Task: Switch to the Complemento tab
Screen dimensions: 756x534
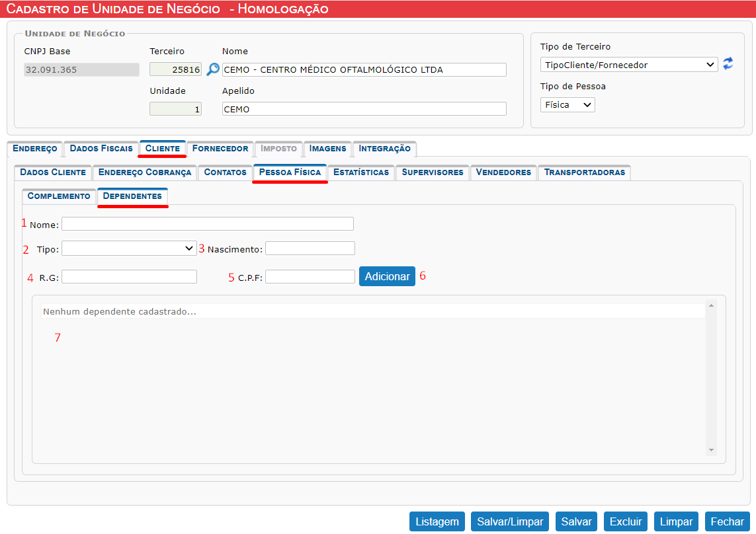Action: point(59,196)
